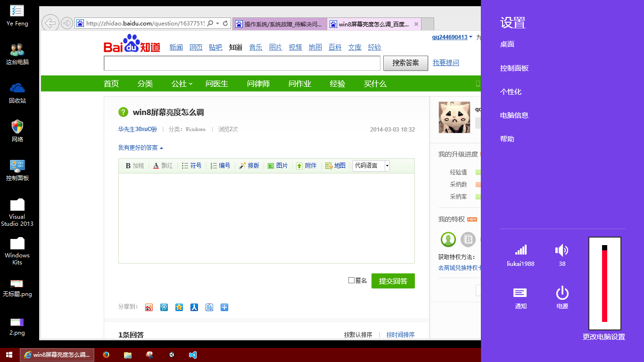The height and width of the screenshot is (362, 644).
Task: Share to Baidu Tieba icon
Action: pos(209,307)
